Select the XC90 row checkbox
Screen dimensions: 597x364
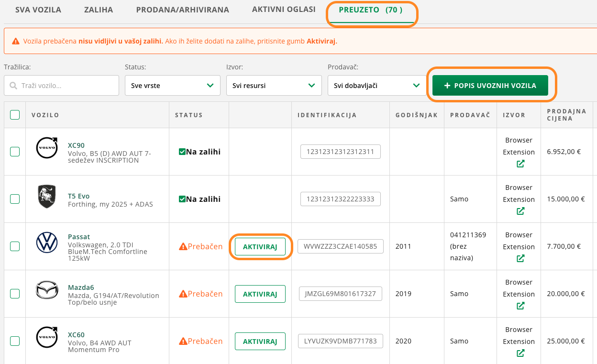pos(15,152)
